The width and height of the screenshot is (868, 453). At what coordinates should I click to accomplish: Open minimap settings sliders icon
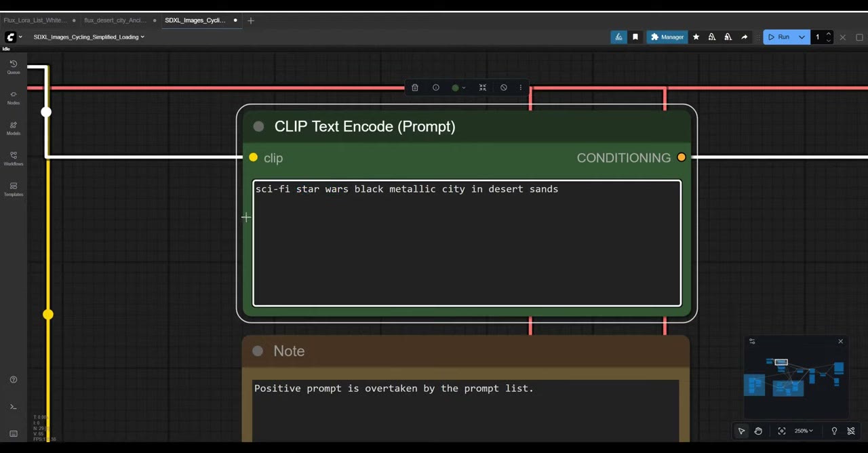pos(752,341)
